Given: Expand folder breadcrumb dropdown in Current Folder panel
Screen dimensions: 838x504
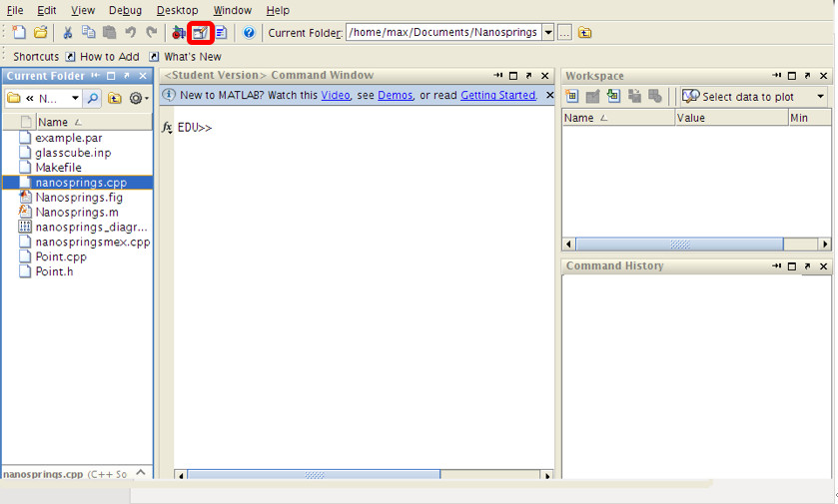Looking at the screenshot, I should click(x=75, y=98).
